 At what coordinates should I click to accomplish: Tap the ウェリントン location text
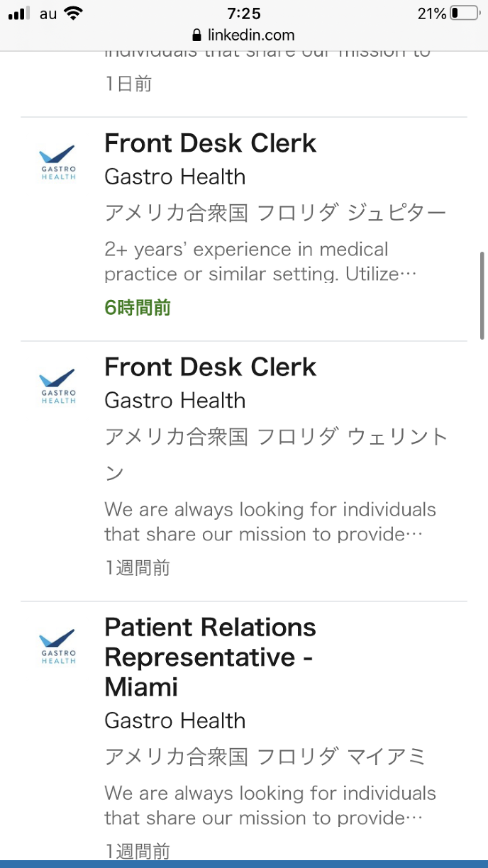pyautogui.click(x=397, y=437)
